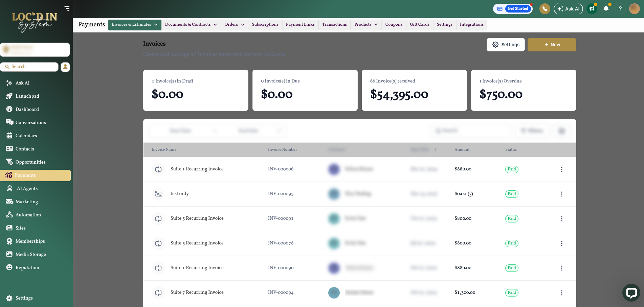Switch to the Integrations tab
This screenshot has width=644, height=307.
pyautogui.click(x=472, y=25)
